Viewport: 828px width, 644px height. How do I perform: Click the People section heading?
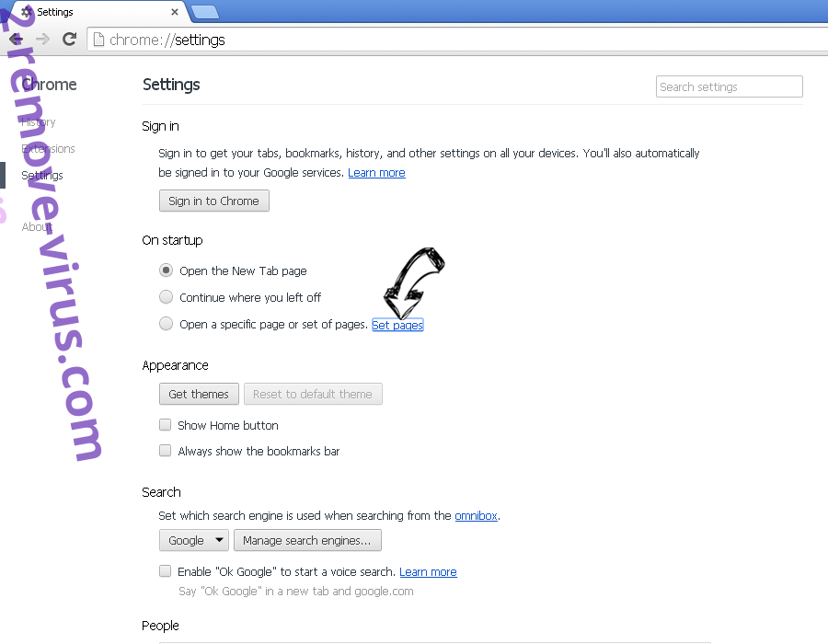(x=160, y=626)
